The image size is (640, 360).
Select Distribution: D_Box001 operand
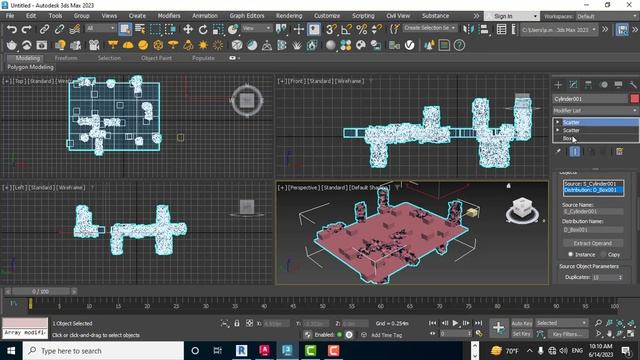593,190
